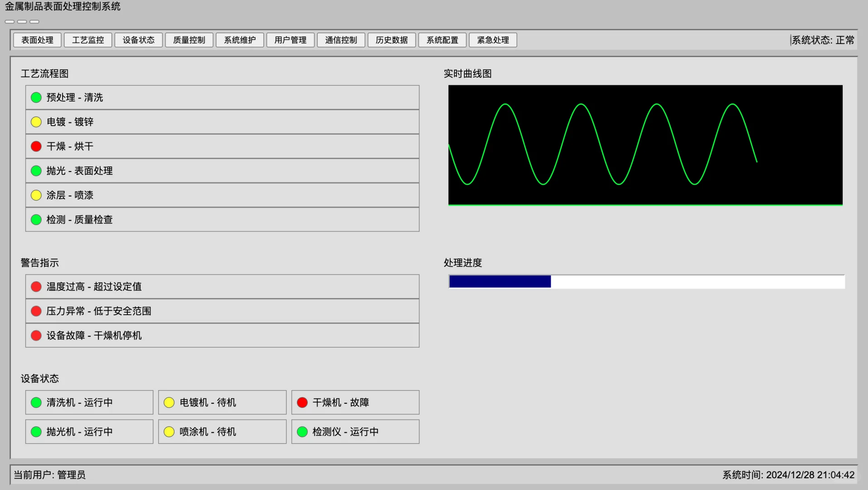Click green indicator for 抛光 - 表面处理
This screenshot has width=868, height=490.
tap(36, 171)
